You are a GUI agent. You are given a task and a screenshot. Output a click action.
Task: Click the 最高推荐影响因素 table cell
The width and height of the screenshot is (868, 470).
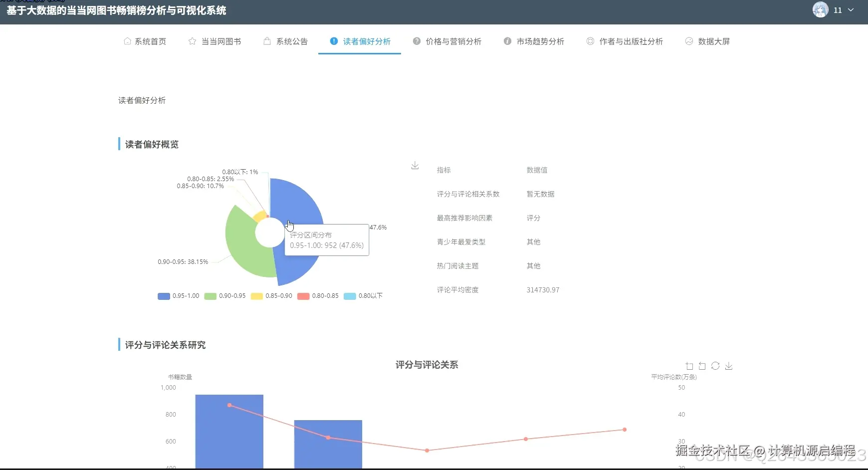coord(464,218)
